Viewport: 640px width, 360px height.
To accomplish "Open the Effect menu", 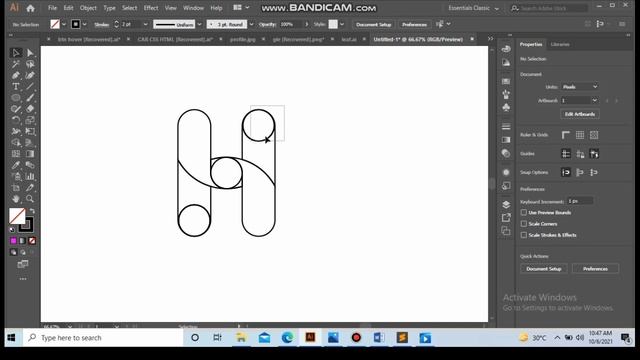I will tap(151, 8).
